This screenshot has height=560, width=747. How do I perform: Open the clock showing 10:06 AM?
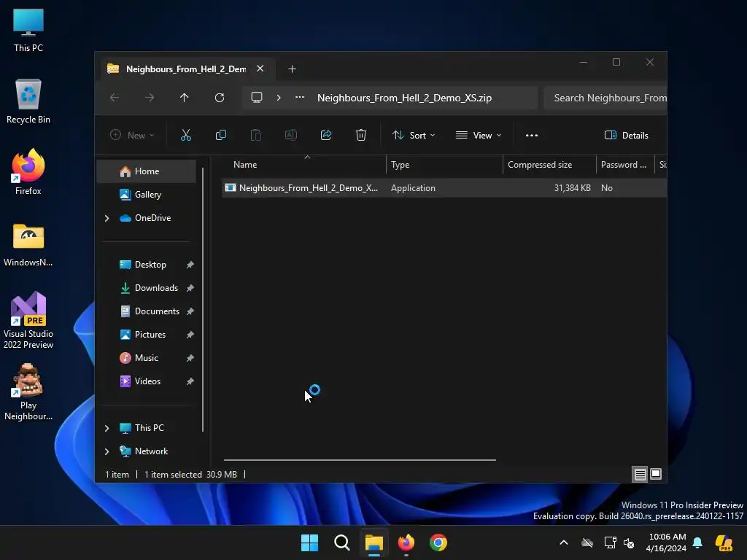[x=666, y=542]
